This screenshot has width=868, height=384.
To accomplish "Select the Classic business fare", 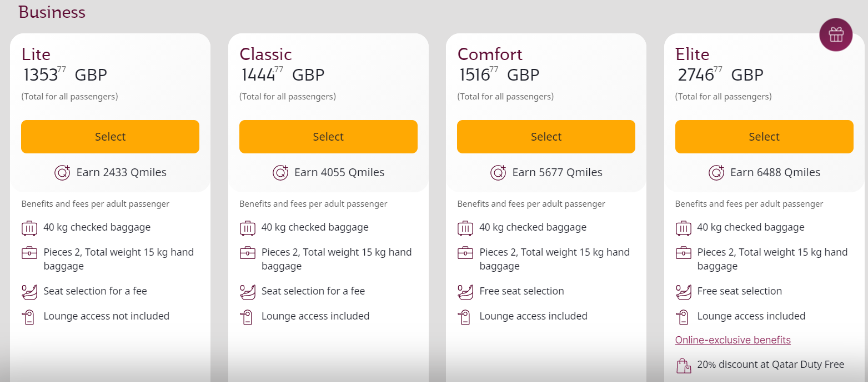I will point(328,137).
